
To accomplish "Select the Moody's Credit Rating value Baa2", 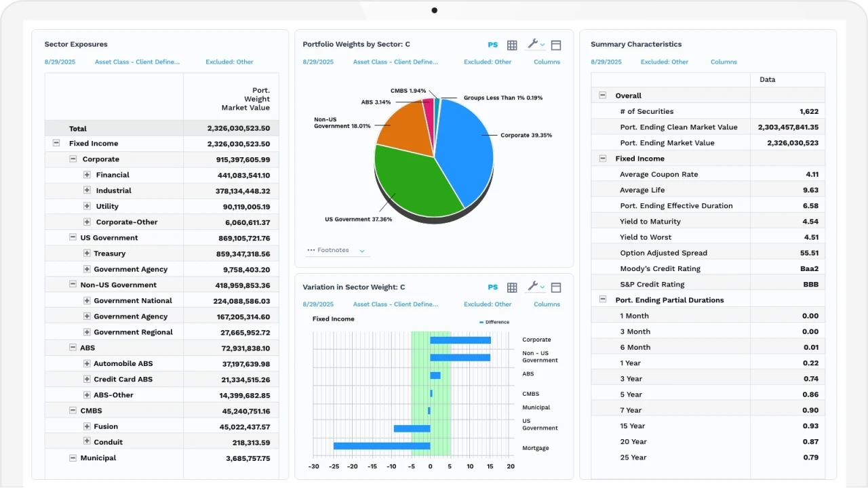I will (x=810, y=268).
